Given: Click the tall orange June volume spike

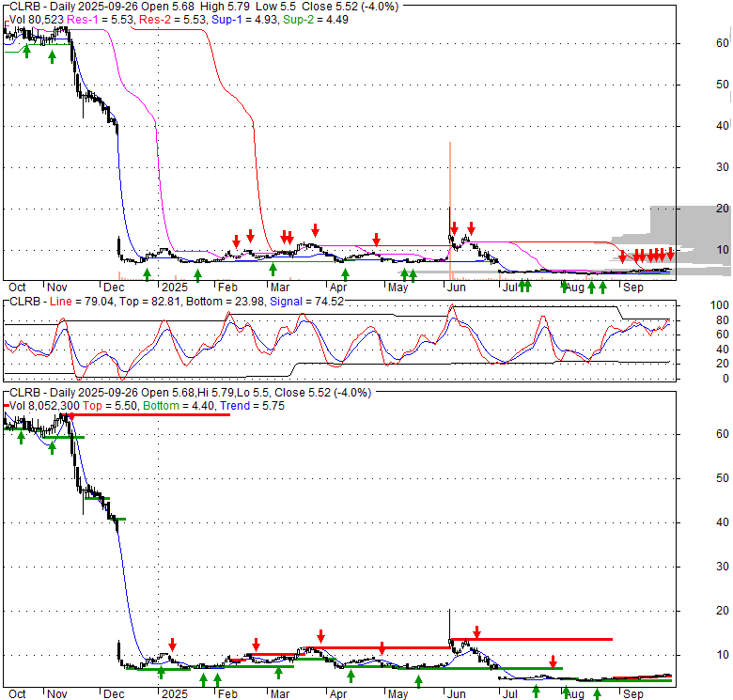Looking at the screenshot, I should (x=450, y=210).
